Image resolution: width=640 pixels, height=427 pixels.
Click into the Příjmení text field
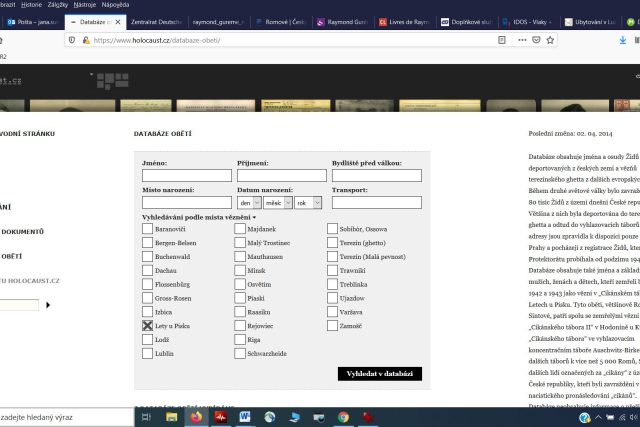pyautogui.click(x=281, y=175)
